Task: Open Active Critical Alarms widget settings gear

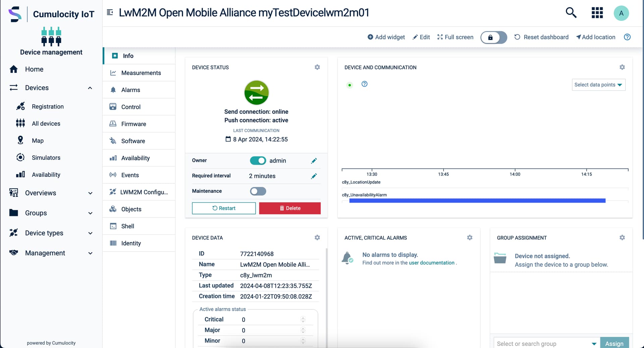Action: (x=470, y=238)
